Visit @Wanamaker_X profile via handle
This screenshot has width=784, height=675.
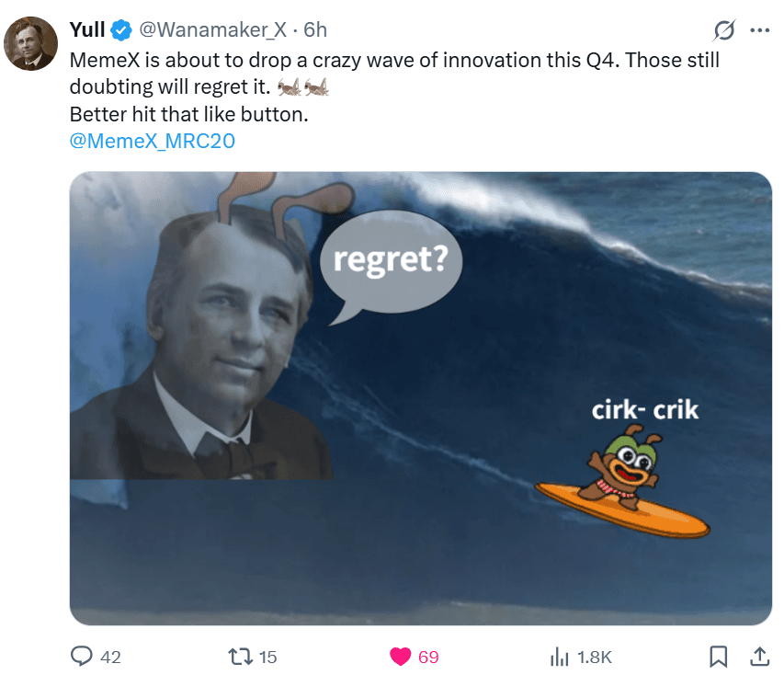pyautogui.click(x=214, y=29)
